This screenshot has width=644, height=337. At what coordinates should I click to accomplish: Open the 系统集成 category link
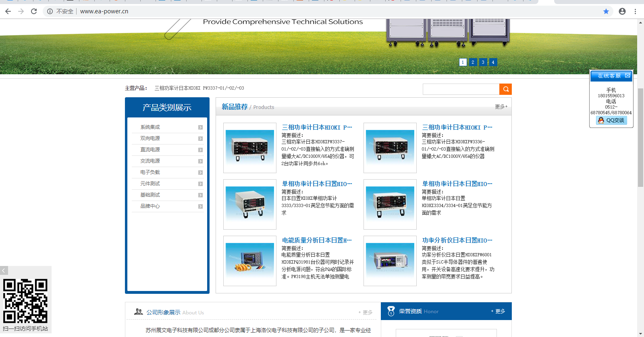tap(150, 127)
